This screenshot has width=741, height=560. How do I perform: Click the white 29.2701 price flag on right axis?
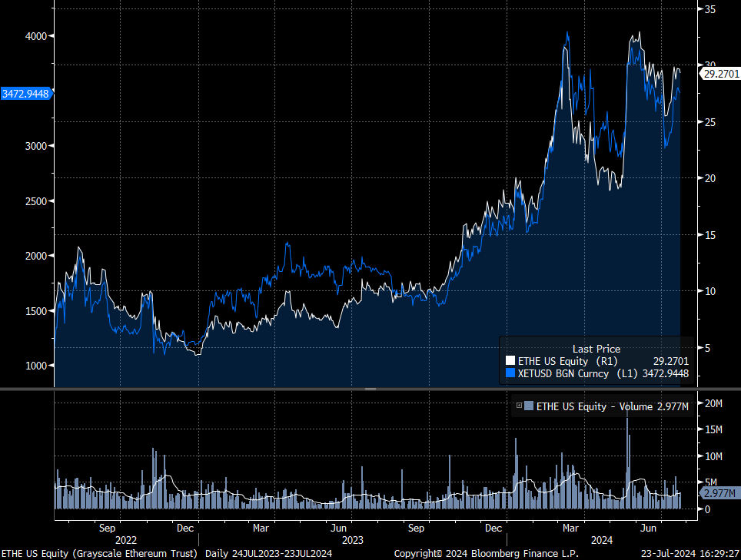coord(720,74)
